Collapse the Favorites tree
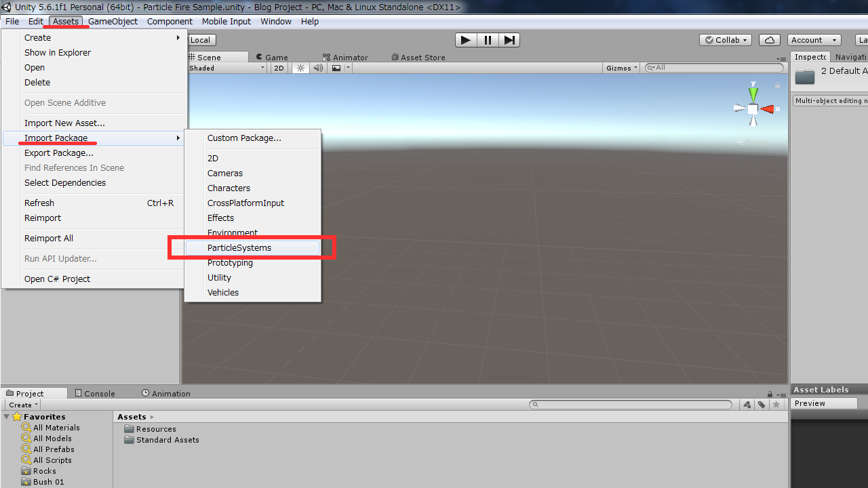Screen dimensions: 868x488 click(7, 417)
